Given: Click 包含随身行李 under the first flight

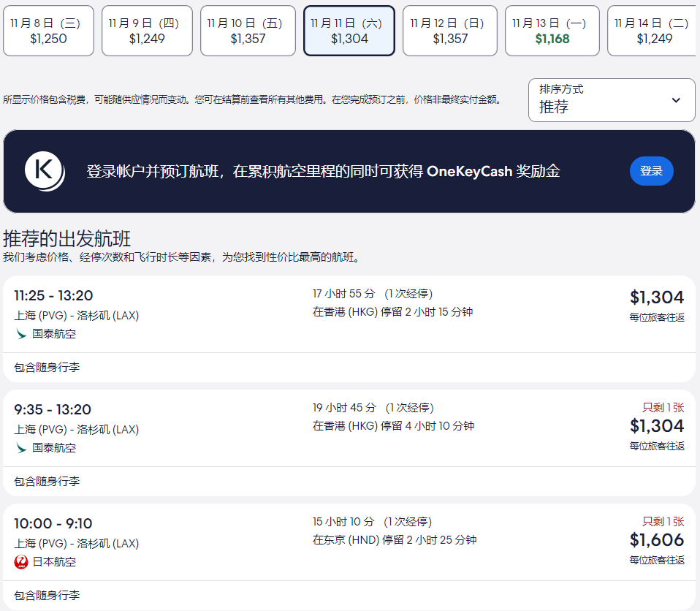Looking at the screenshot, I should [47, 368].
